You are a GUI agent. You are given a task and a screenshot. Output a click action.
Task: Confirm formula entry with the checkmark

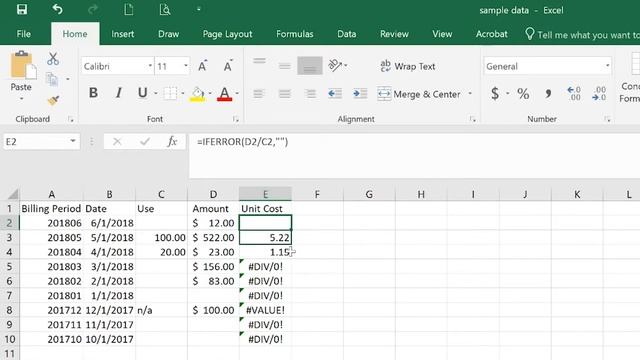[144, 142]
